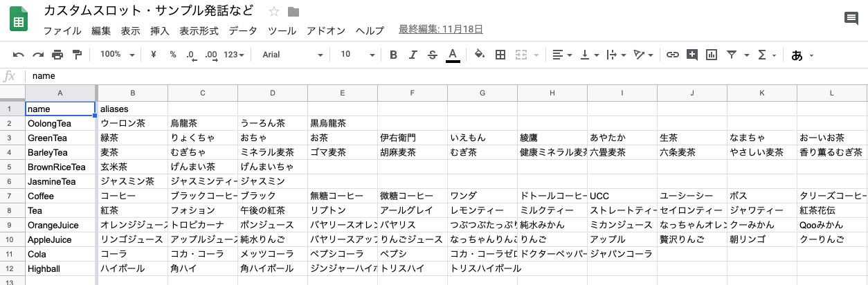This screenshot has height=285, width=868.
Task: Open the comments history icon
Action: pyautogui.click(x=851, y=19)
